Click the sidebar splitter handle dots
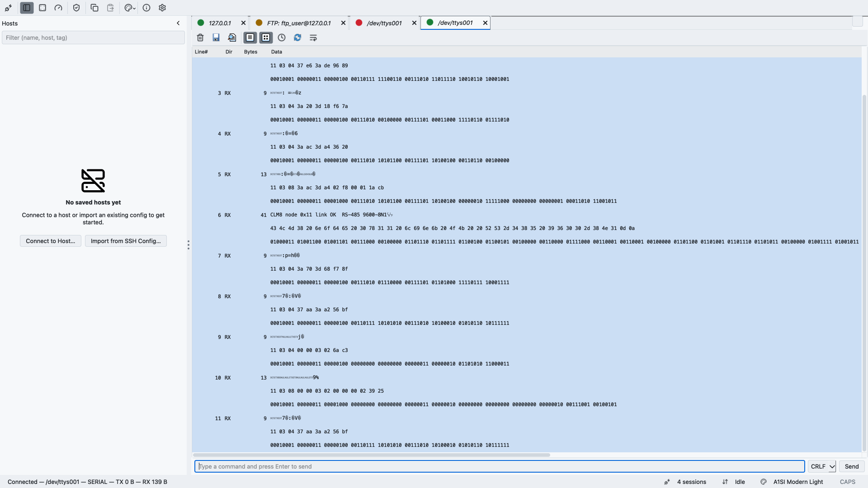This screenshot has height=488, width=868. pos(188,245)
